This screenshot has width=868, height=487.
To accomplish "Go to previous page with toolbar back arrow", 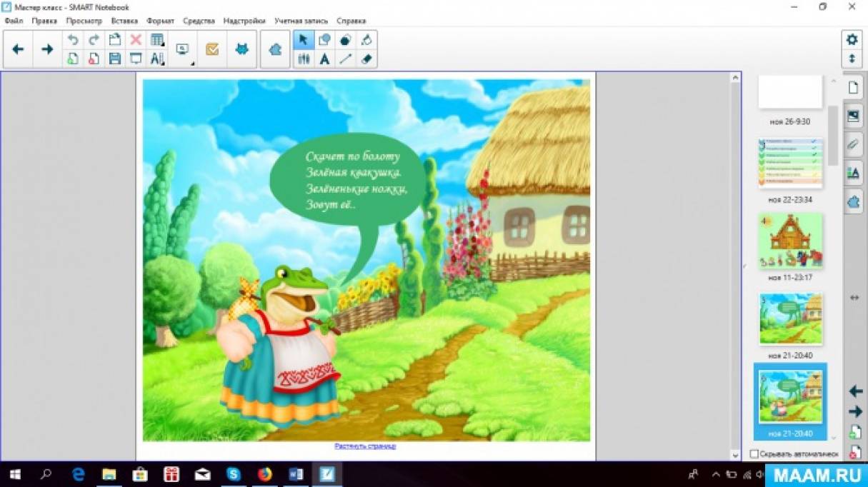I will (x=19, y=49).
